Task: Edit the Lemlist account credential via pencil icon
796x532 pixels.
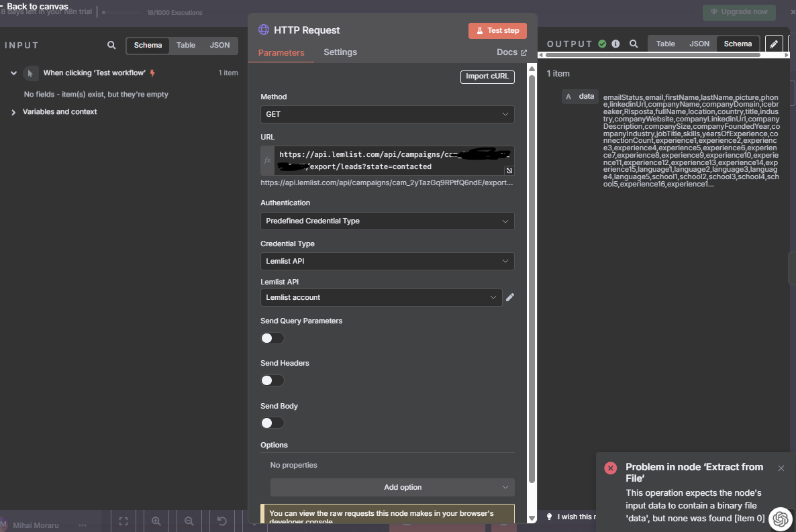Action: click(x=510, y=297)
